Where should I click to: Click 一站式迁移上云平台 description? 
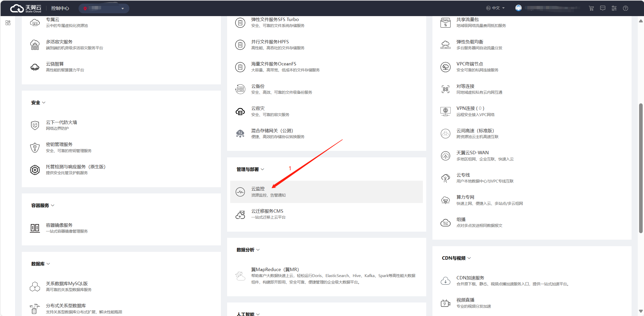click(268, 217)
